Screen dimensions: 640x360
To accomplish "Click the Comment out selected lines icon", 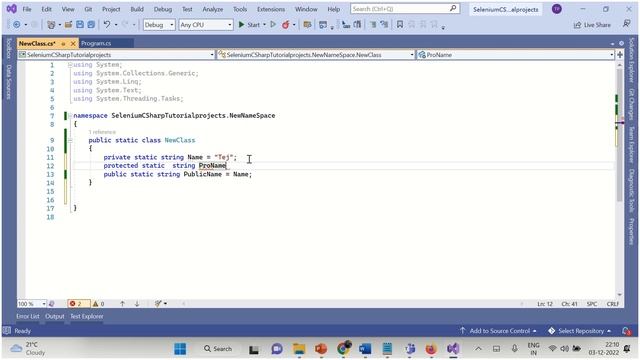I will coord(373,25).
